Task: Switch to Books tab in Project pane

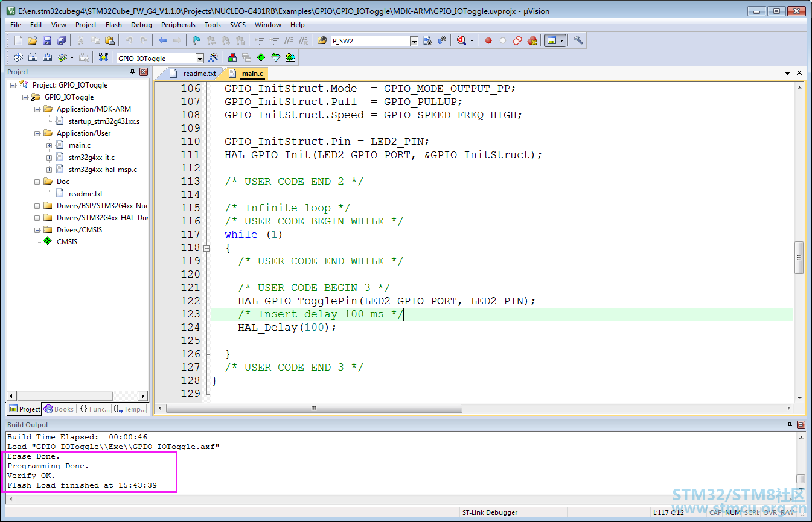Action: pyautogui.click(x=59, y=409)
